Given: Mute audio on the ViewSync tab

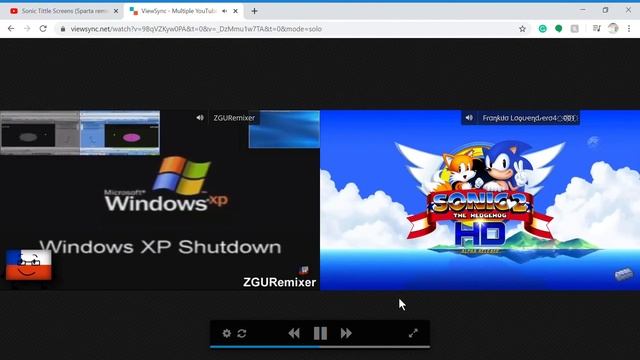Looking at the screenshot, I should 224,11.
